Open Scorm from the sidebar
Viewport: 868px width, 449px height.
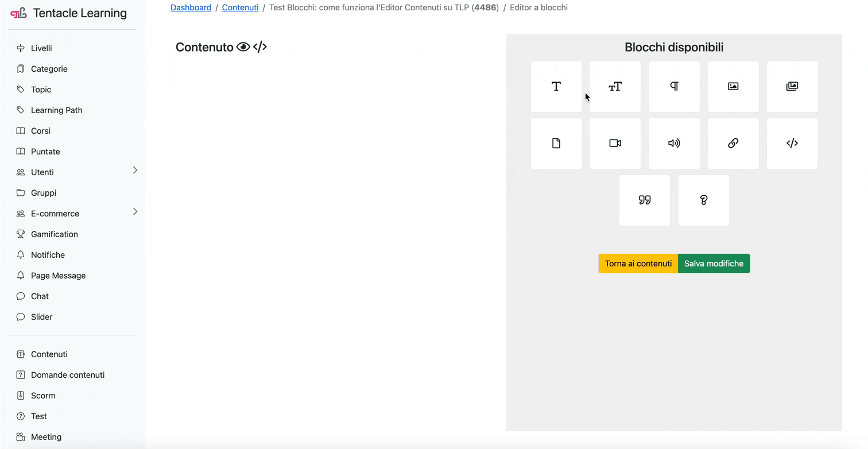(43, 395)
